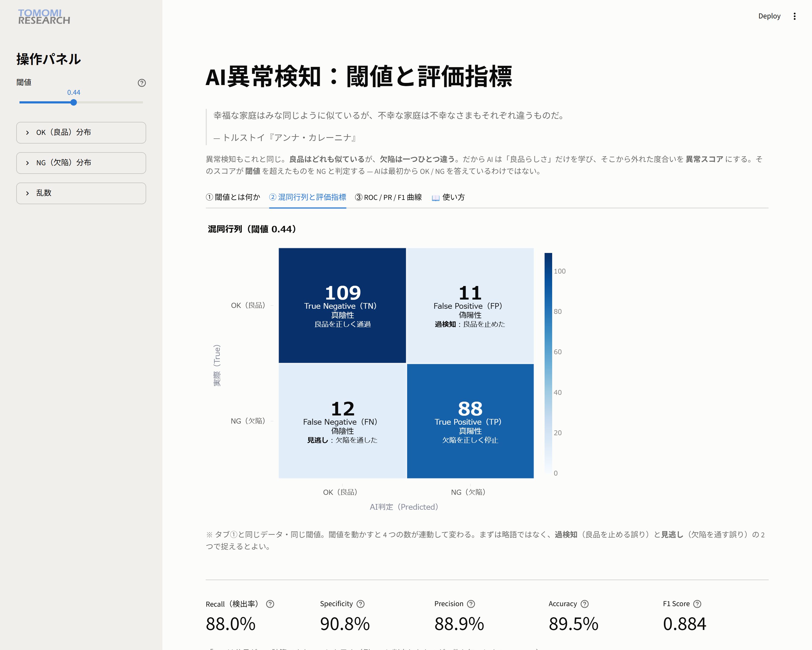Click the TOMOMI RESEARCH logo
The height and width of the screenshot is (650, 812).
pos(44,17)
